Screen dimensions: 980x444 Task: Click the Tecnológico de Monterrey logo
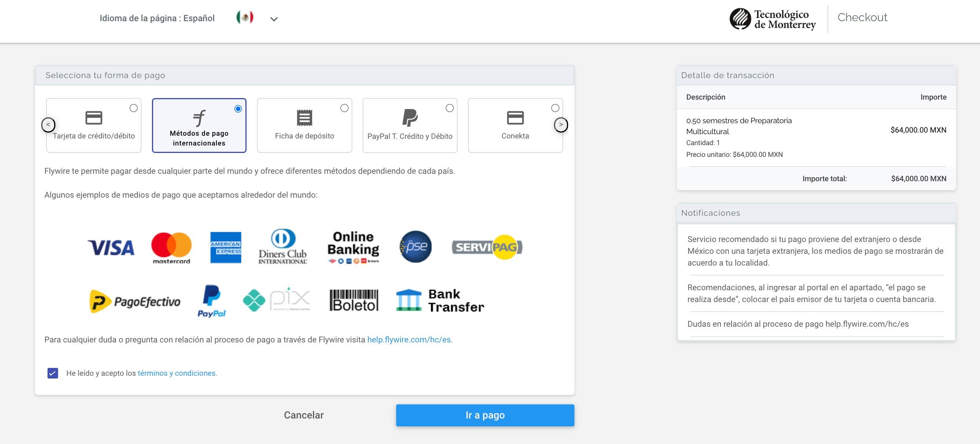click(x=773, y=19)
